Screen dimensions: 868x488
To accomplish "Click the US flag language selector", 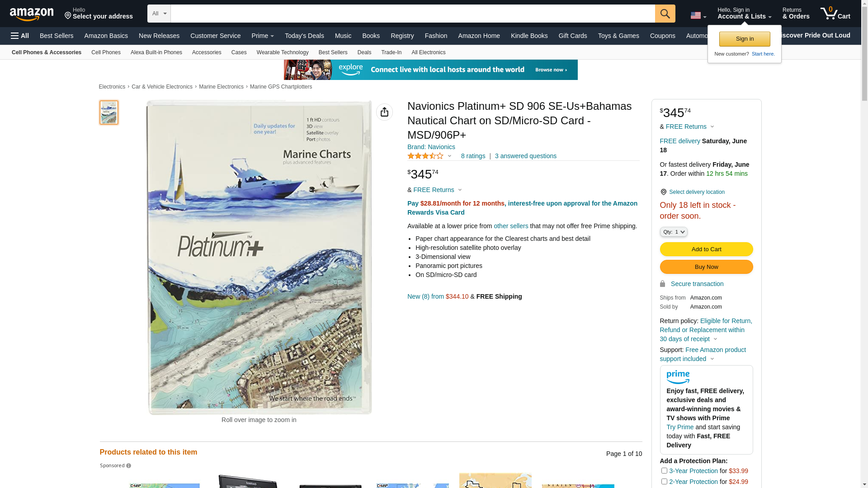I will pos(698,15).
